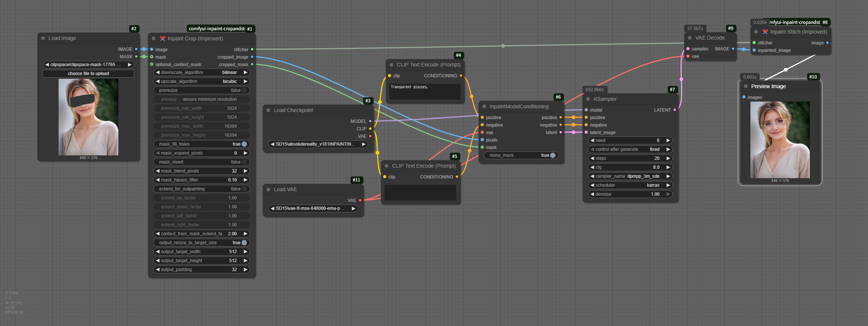Click the denoise slider field
This screenshot has height=326, width=868.
click(x=630, y=194)
